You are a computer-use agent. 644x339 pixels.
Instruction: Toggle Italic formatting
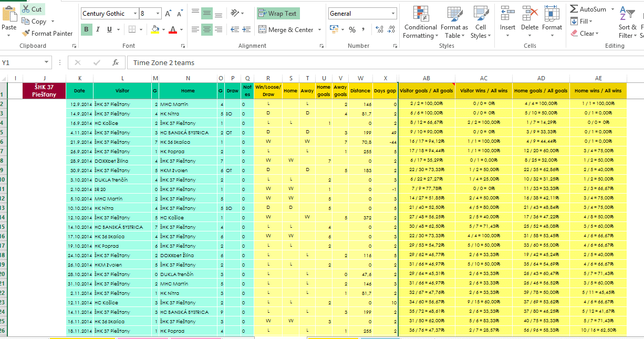click(98, 29)
